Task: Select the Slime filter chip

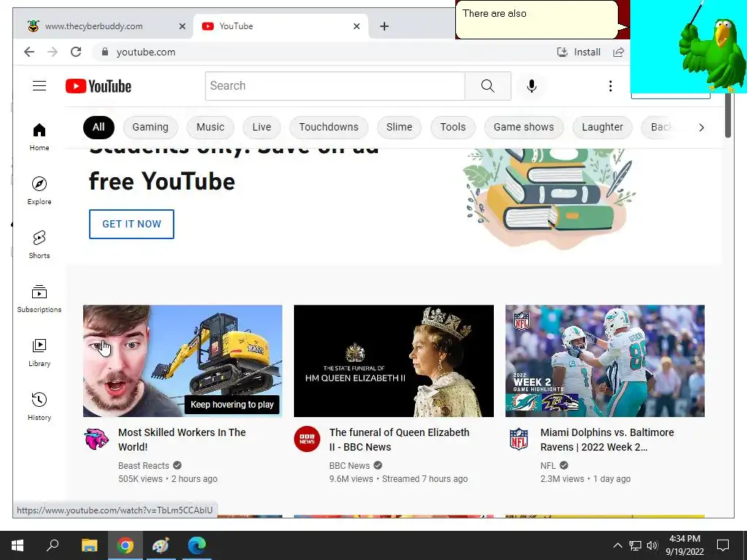Action: pos(399,127)
